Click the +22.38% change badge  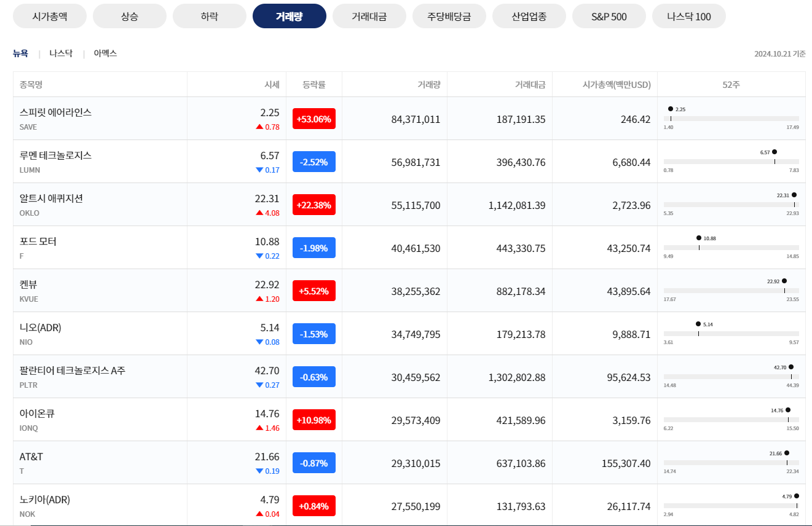click(x=314, y=205)
